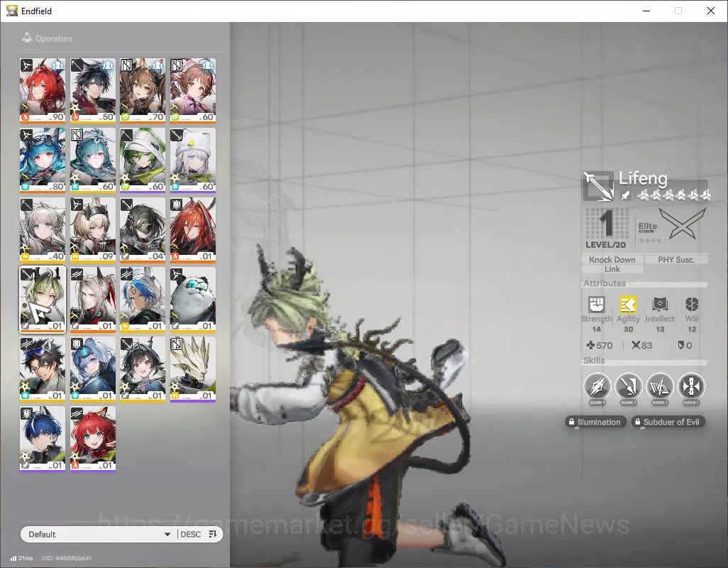The width and height of the screenshot is (728, 568).
Task: Click the network signal bars icon
Action: [x=13, y=558]
